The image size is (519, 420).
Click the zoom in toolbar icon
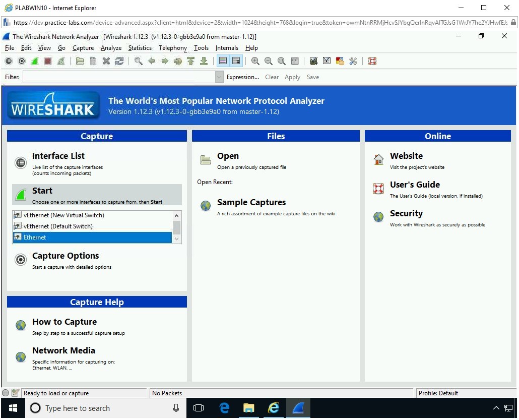[x=255, y=61]
